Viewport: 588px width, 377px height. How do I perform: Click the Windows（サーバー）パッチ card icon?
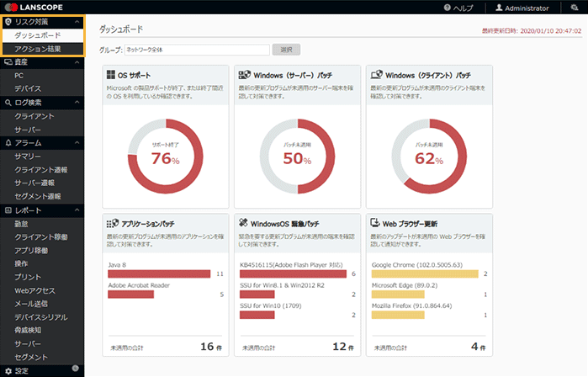(242, 75)
